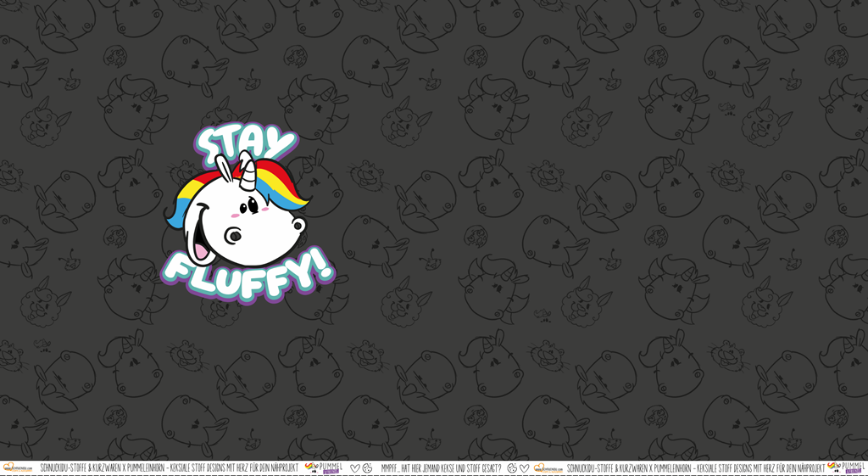This screenshot has height=476, width=868.
Task: Click the "FLUFFY!" lettering below the unicorn
Action: point(248,276)
